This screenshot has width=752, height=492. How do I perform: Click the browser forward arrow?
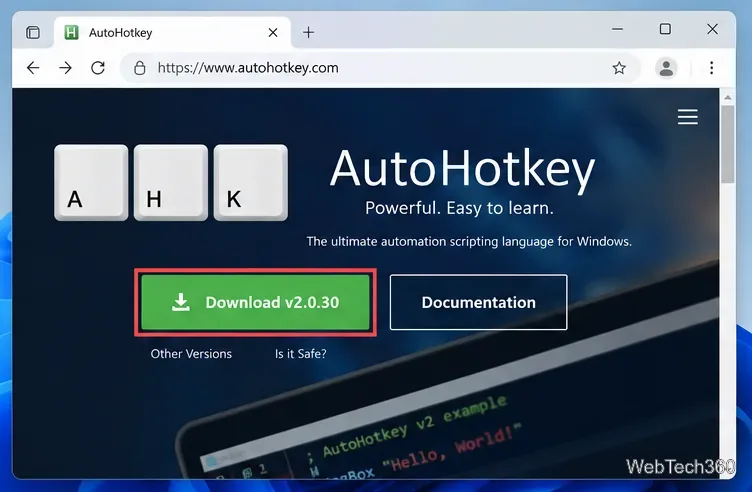(65, 68)
